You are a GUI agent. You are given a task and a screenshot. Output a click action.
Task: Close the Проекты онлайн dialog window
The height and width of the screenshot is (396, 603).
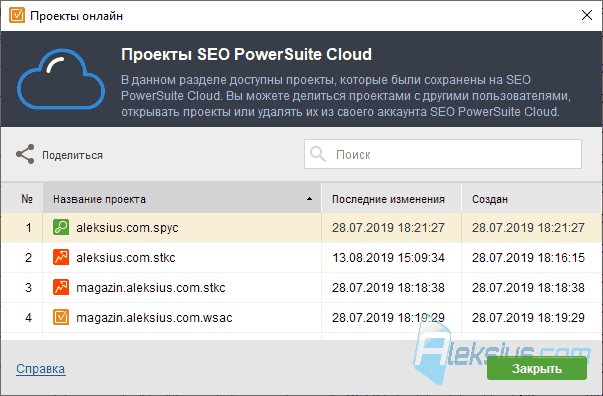pos(586,15)
